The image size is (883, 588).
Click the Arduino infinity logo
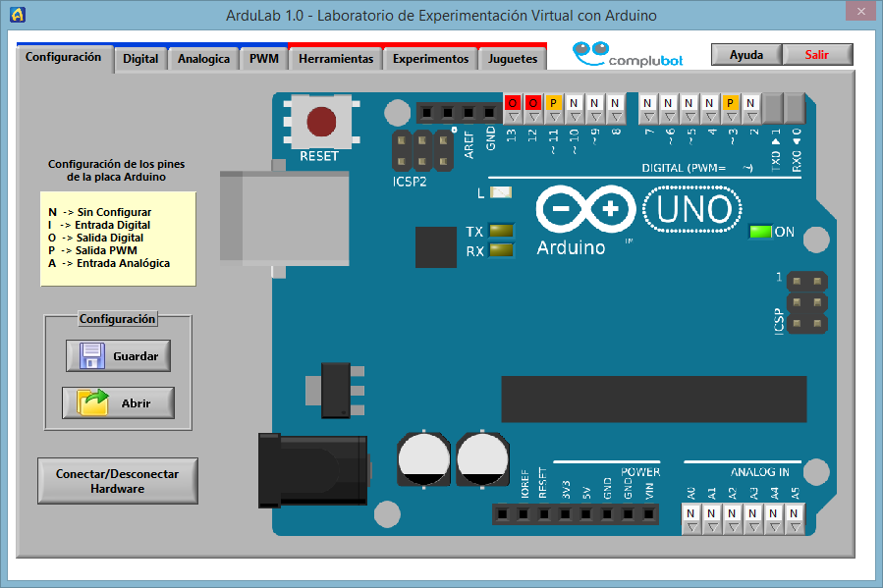[585, 209]
